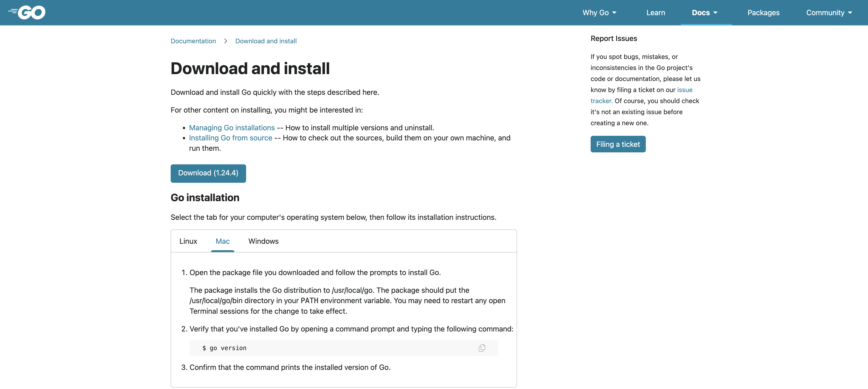Click the breadcrumb separator chevron

click(x=225, y=41)
